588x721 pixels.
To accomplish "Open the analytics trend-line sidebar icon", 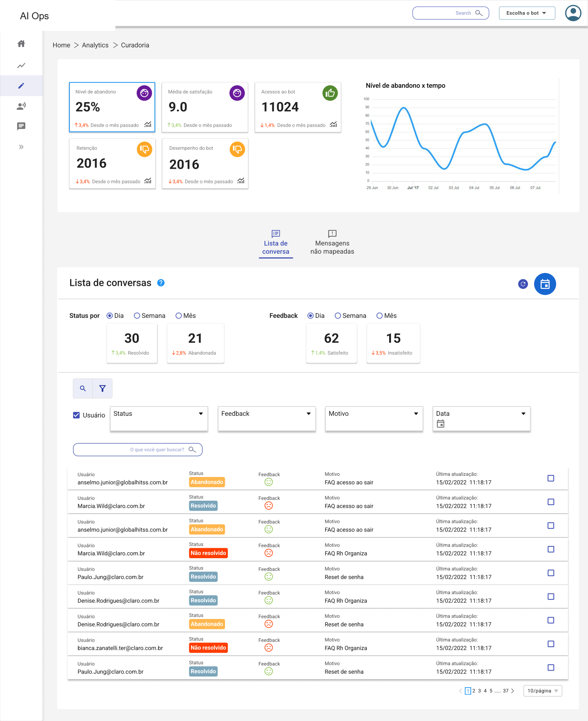I will (21, 65).
